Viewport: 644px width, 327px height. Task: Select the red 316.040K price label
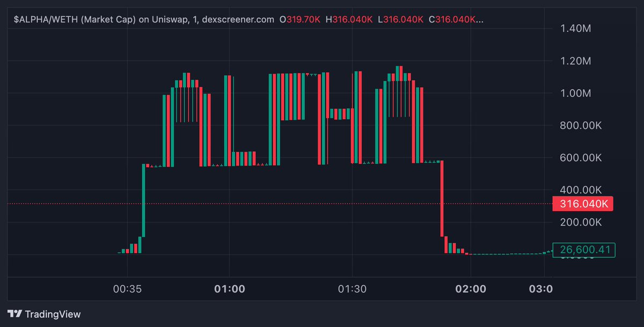point(582,204)
